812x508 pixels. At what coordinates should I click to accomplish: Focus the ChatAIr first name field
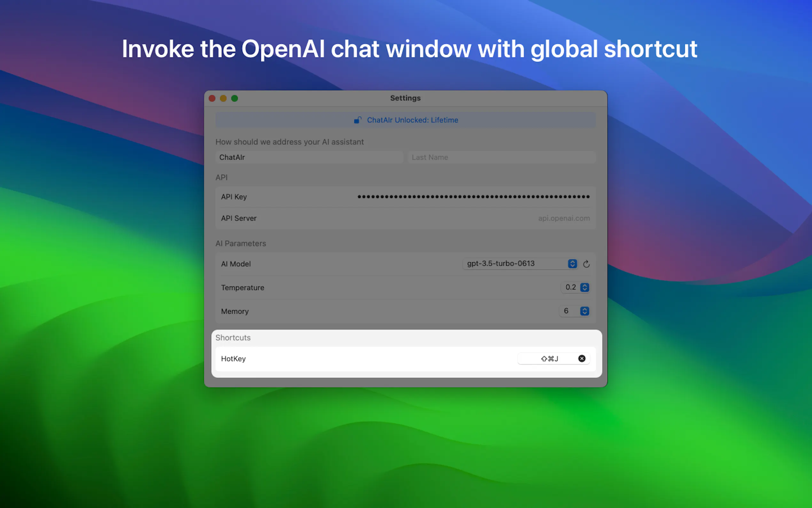309,157
